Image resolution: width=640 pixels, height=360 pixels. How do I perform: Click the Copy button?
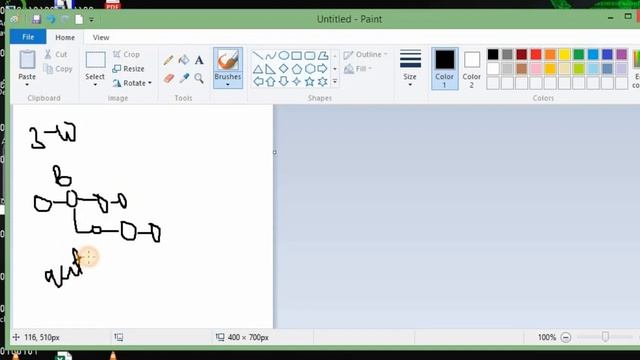pos(58,69)
